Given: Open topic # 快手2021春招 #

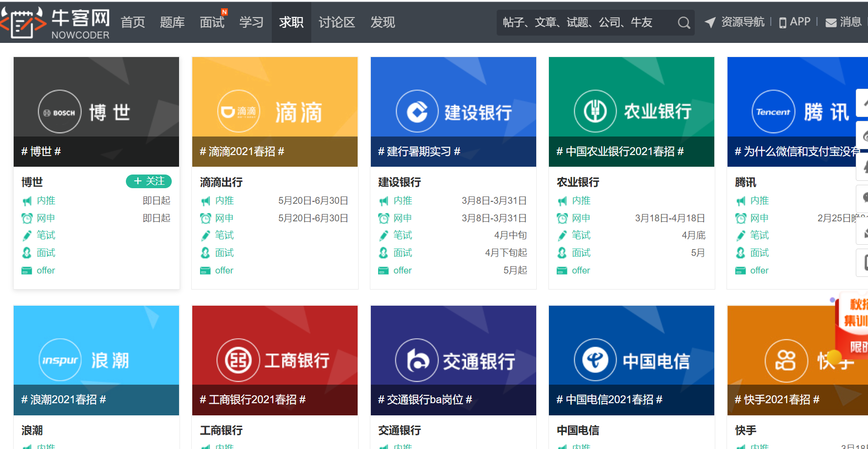Looking at the screenshot, I should [x=777, y=400].
